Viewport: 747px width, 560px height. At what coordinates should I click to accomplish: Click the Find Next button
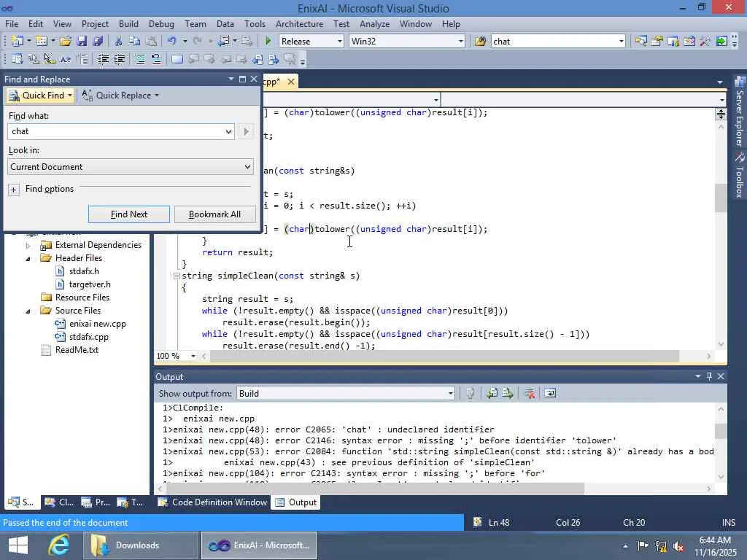coord(129,214)
